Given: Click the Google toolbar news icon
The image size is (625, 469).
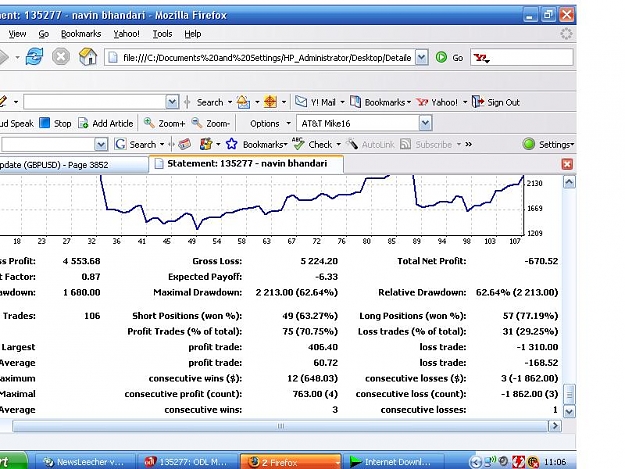Looking at the screenshot, I should (184, 144).
